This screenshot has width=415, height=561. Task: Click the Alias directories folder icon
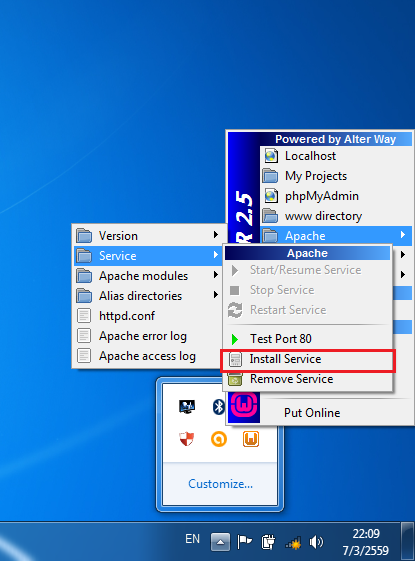pyautogui.click(x=84, y=296)
